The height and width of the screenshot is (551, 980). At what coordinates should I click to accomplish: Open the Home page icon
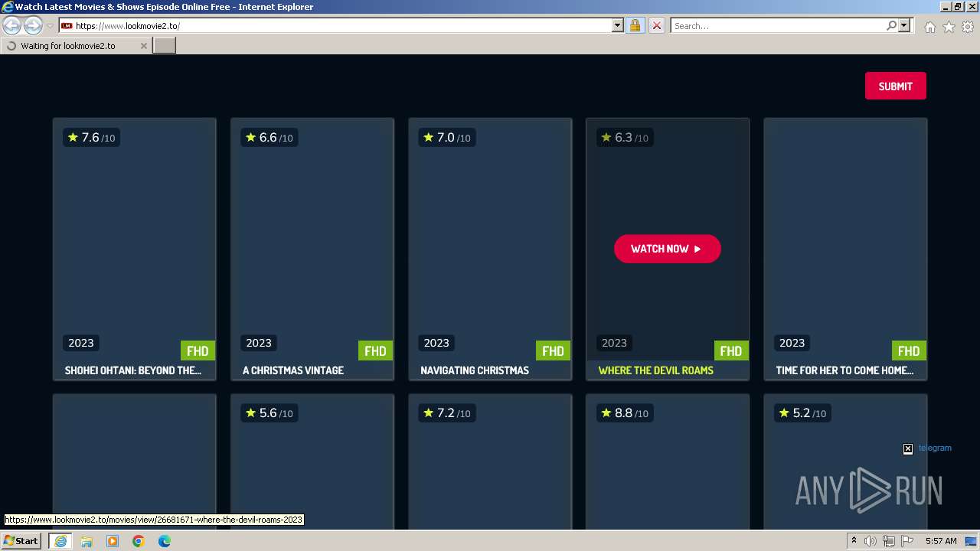(x=929, y=27)
